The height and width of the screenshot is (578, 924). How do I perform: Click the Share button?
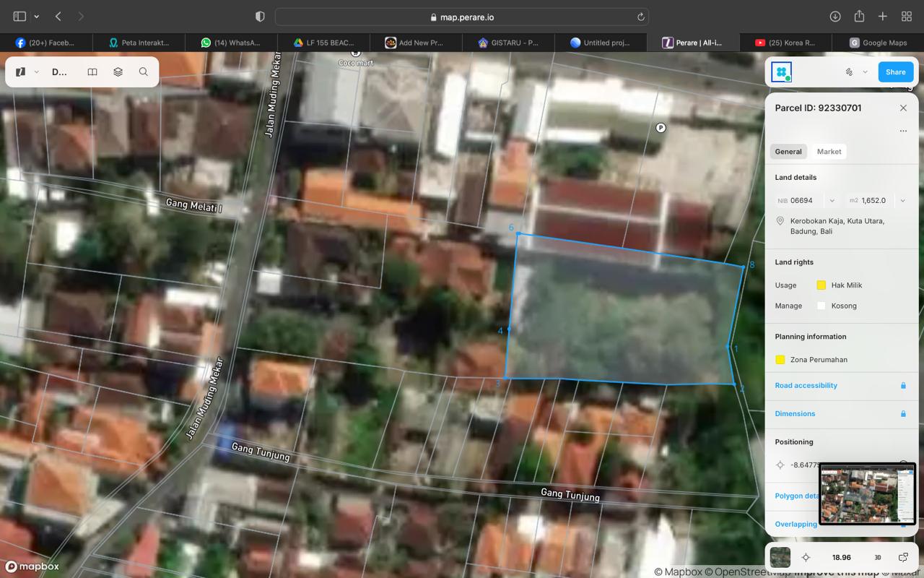(x=895, y=72)
